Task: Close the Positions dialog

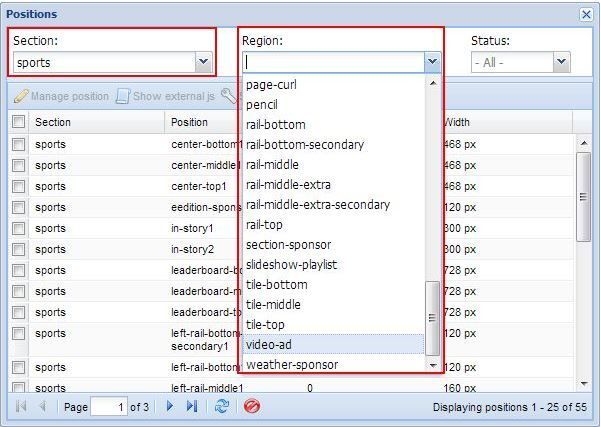Action: pos(586,15)
